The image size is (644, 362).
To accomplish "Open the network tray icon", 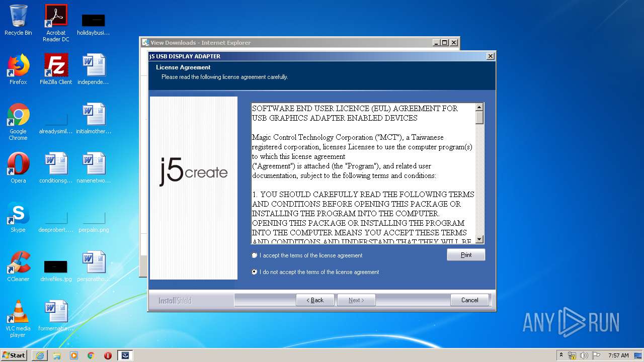I will [x=572, y=355].
